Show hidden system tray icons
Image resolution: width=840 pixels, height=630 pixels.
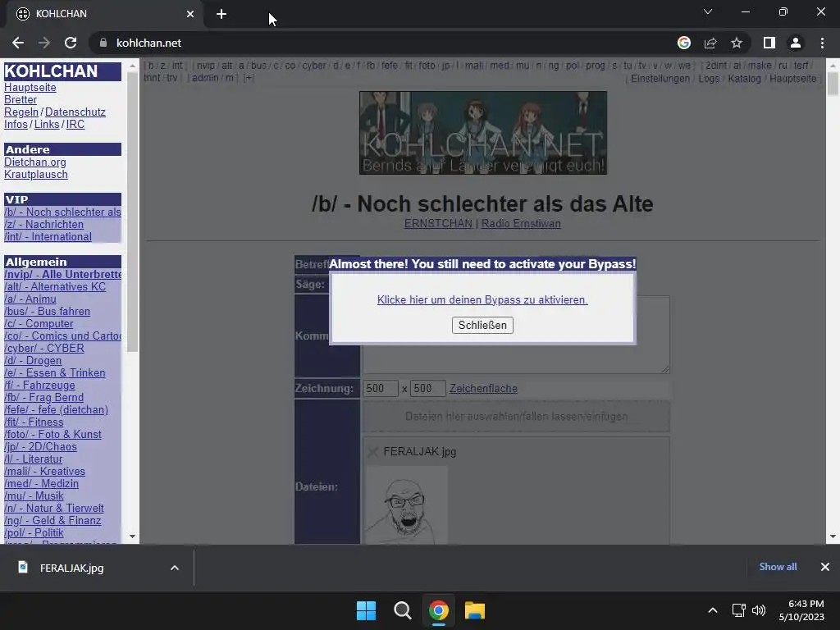(x=713, y=610)
